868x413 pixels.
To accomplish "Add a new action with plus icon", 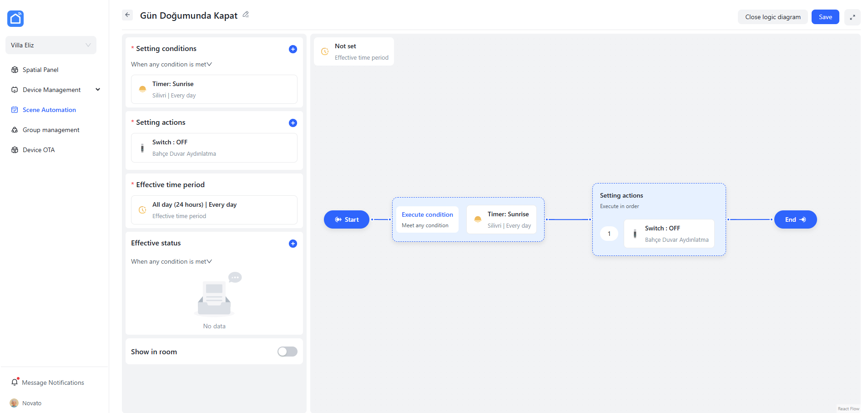I will [293, 123].
